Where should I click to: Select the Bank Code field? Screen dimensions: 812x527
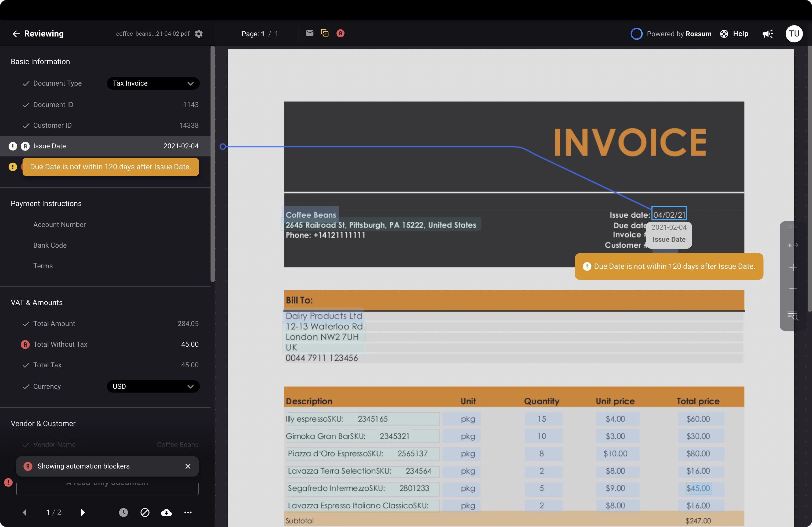(x=105, y=245)
